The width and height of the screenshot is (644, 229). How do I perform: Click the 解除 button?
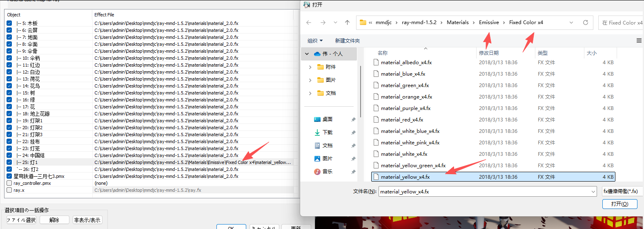point(54,220)
